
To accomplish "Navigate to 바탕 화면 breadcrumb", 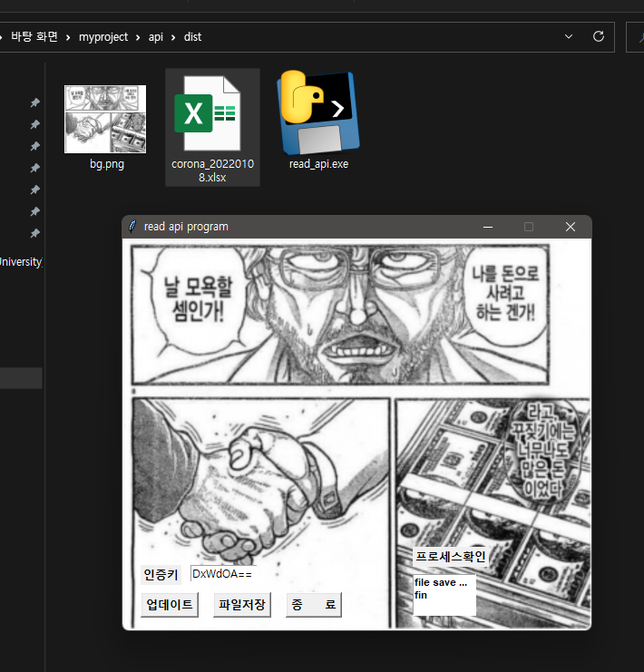I will [34, 37].
